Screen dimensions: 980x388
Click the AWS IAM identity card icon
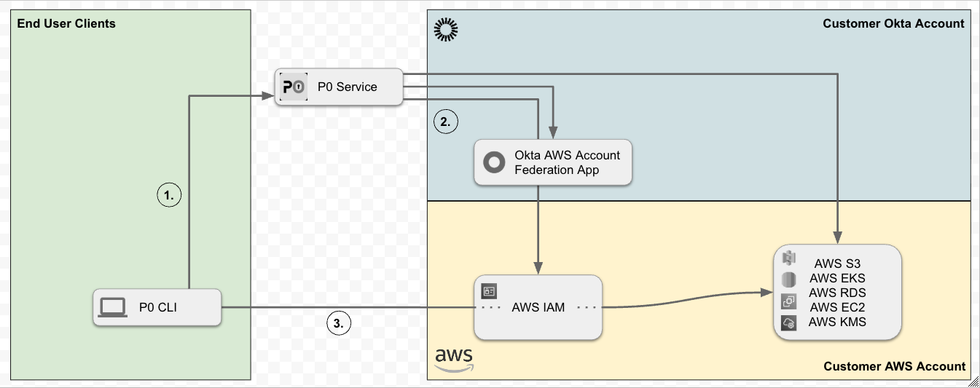[x=490, y=290]
